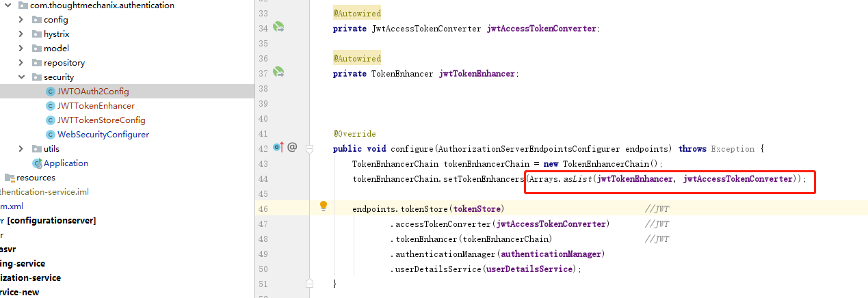868x298 pixels.
Task: Click the @Autowired annotation on line 33
Action: (x=357, y=14)
